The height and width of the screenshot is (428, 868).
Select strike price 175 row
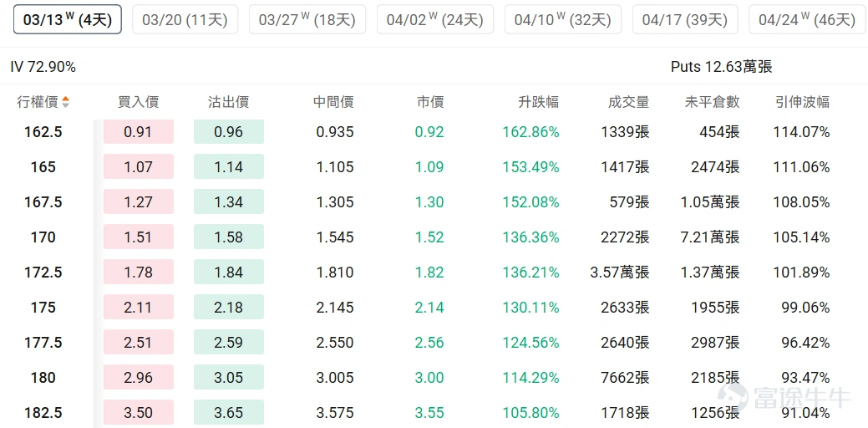[x=434, y=308]
